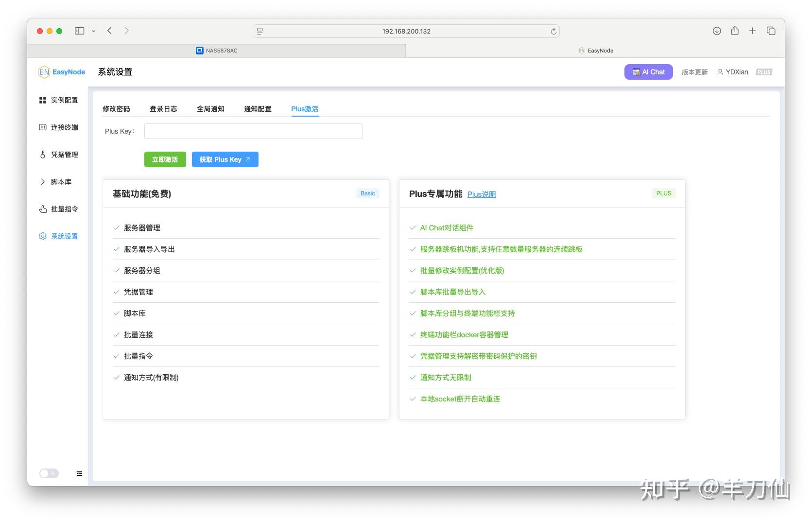Collapse the sidebar with the hamburger icon
The width and height of the screenshot is (812, 522).
point(79,473)
